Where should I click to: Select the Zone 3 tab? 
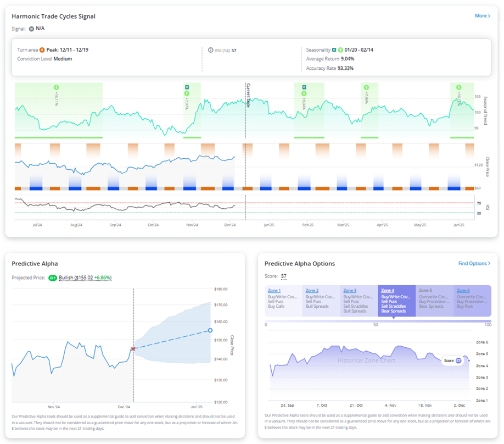click(x=359, y=301)
